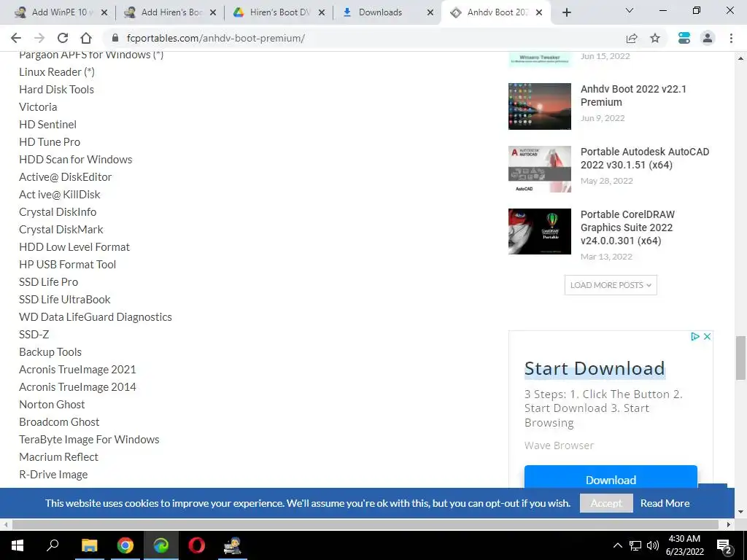
Task: Click the Macrium Reflect list entry
Action: [x=58, y=456]
